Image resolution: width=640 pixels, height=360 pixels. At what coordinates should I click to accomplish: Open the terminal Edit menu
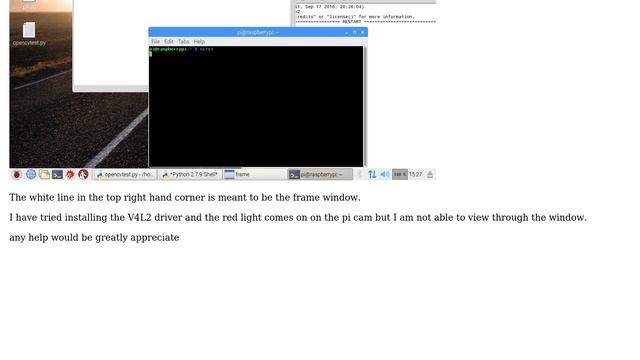[x=169, y=42]
